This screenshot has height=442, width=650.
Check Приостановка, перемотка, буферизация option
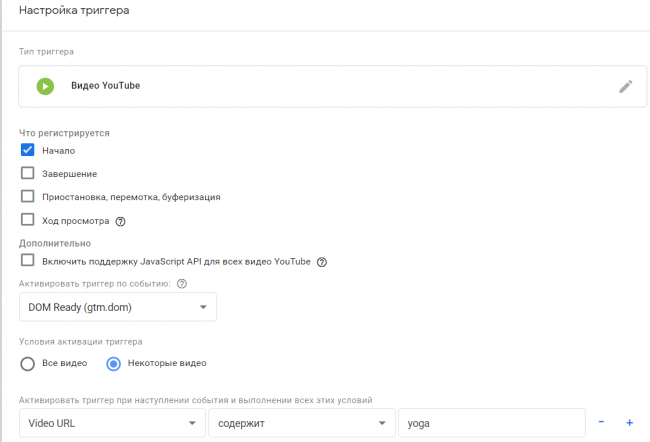click(x=28, y=197)
